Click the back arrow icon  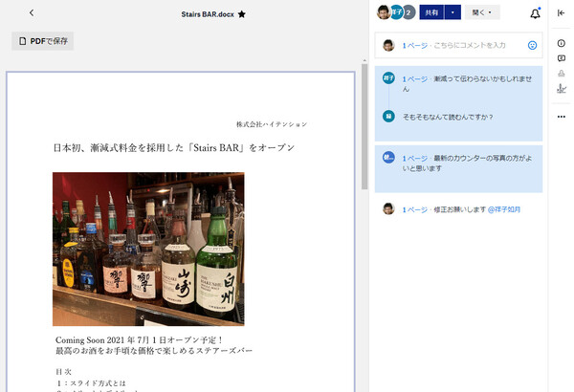point(32,13)
